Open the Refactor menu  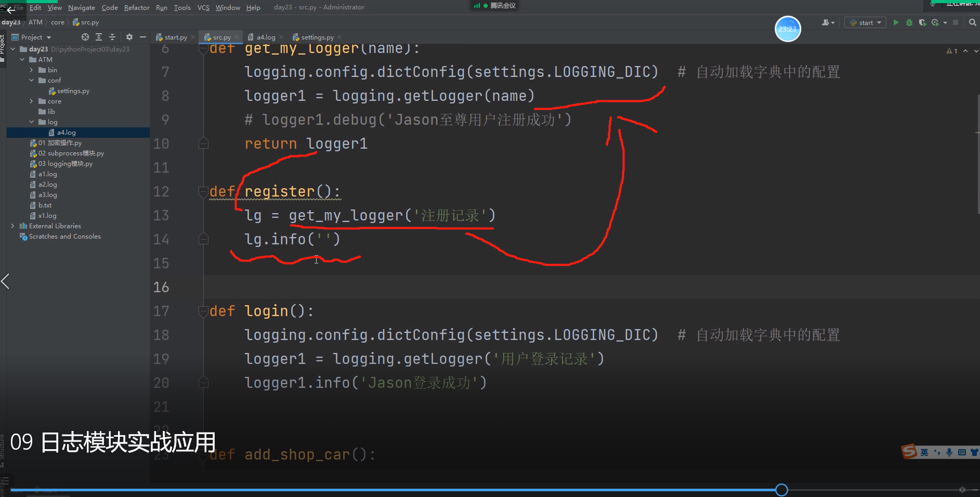[137, 7]
